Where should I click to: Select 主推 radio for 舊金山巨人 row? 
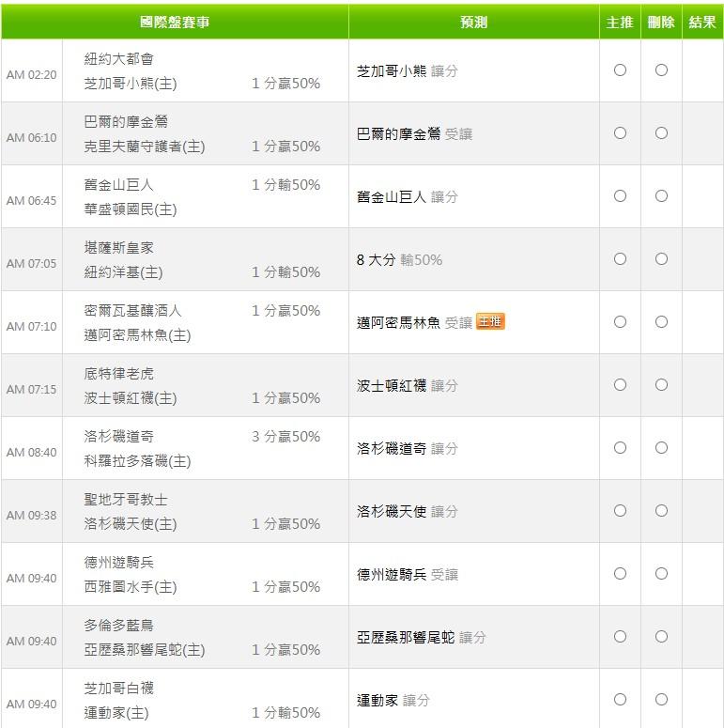click(x=620, y=196)
